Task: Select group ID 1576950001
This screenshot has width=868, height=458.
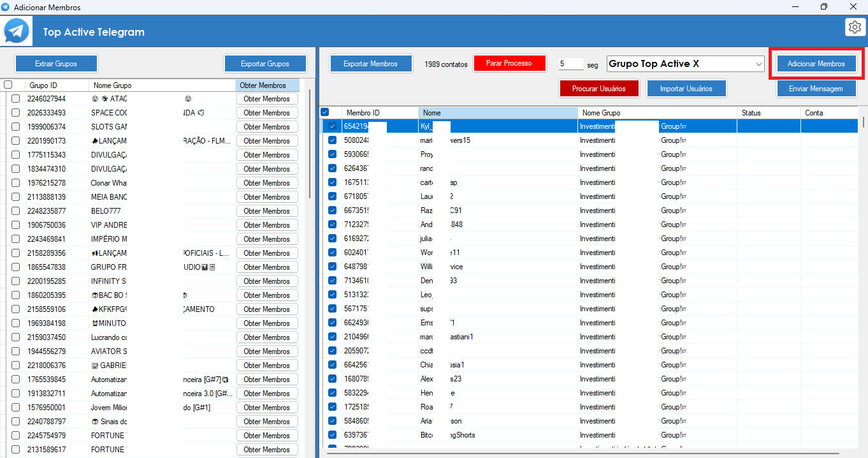Action: (x=46, y=408)
